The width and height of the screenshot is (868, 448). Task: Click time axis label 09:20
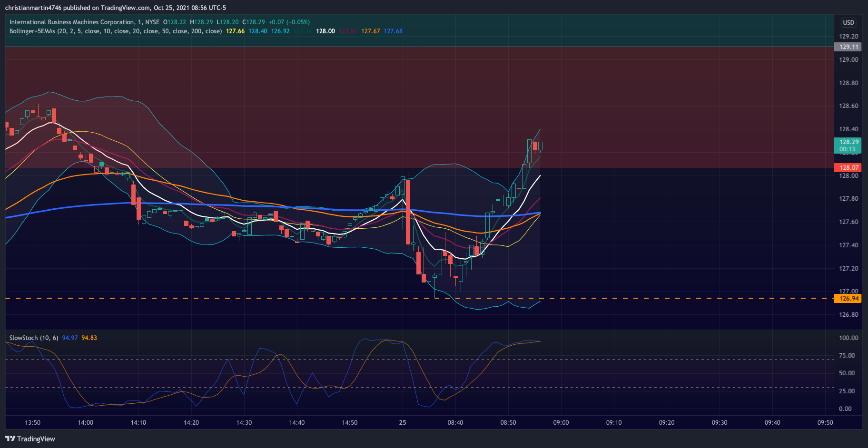pyautogui.click(x=667, y=422)
